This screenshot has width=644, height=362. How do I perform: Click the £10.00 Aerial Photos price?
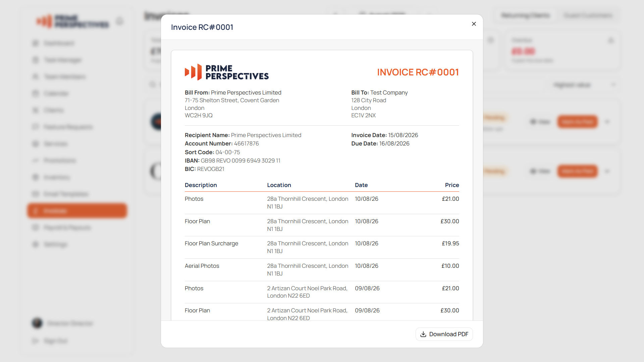[x=450, y=266]
